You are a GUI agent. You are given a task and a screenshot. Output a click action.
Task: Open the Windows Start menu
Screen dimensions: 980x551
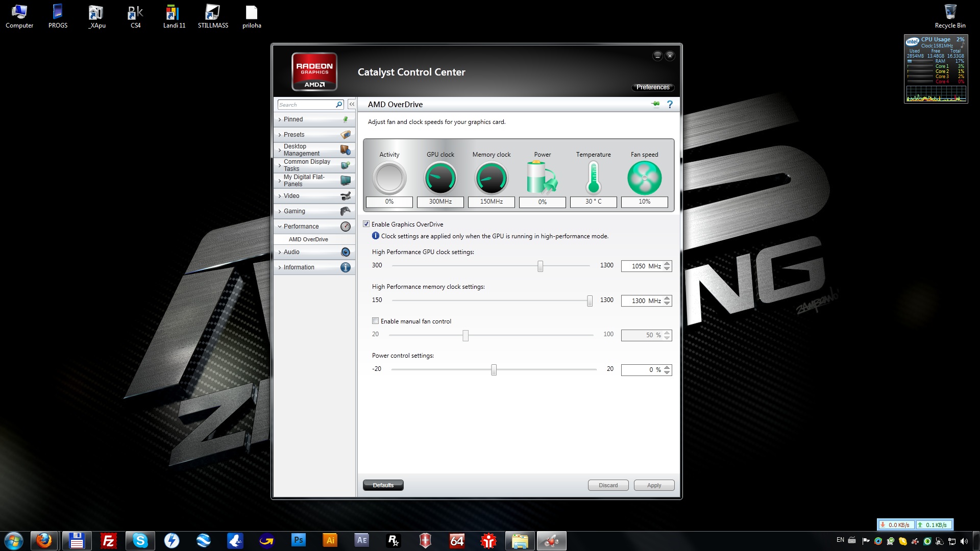(x=13, y=541)
